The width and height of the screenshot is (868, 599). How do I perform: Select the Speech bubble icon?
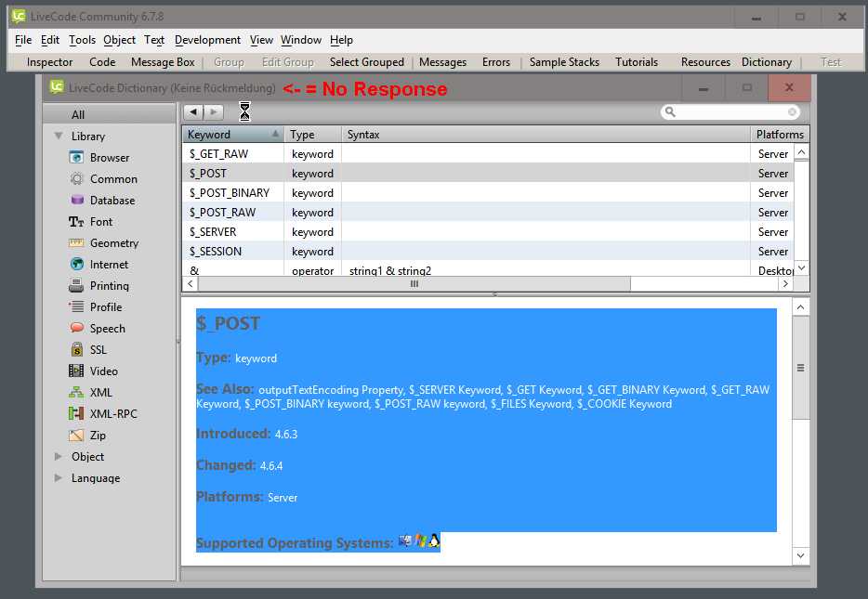click(x=76, y=329)
